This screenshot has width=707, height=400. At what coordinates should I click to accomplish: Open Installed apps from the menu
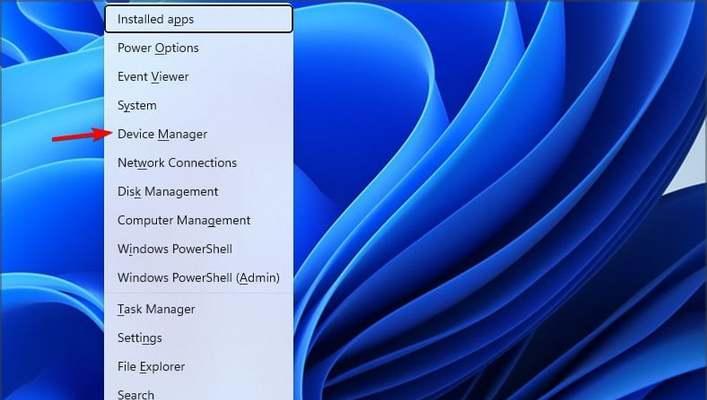(x=199, y=19)
